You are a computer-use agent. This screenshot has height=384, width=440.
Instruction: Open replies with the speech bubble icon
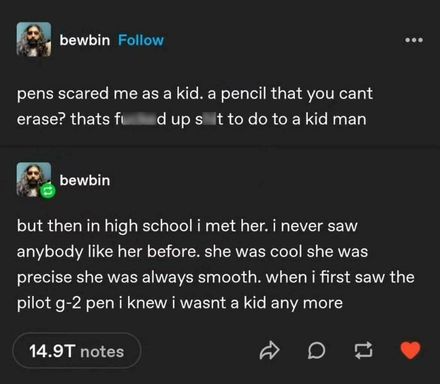[316, 351]
